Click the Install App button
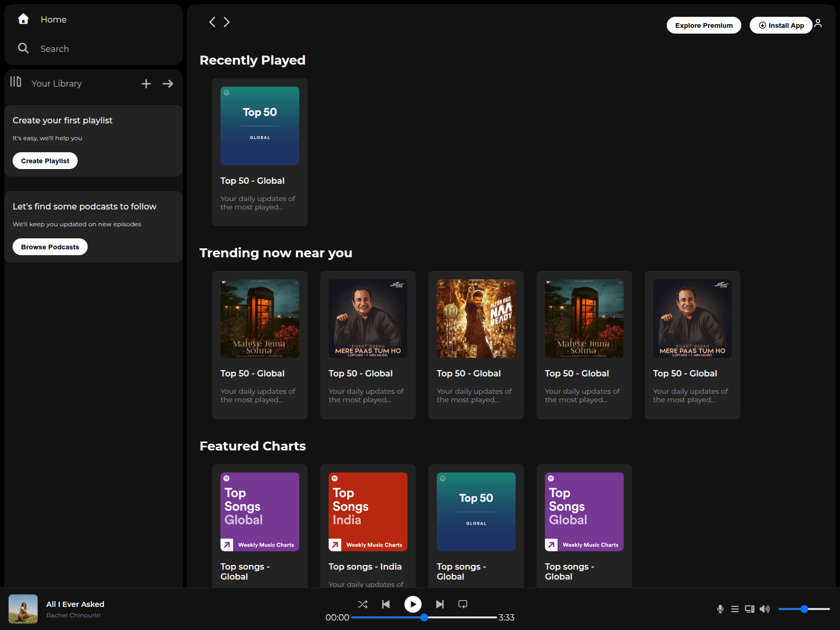 (781, 25)
